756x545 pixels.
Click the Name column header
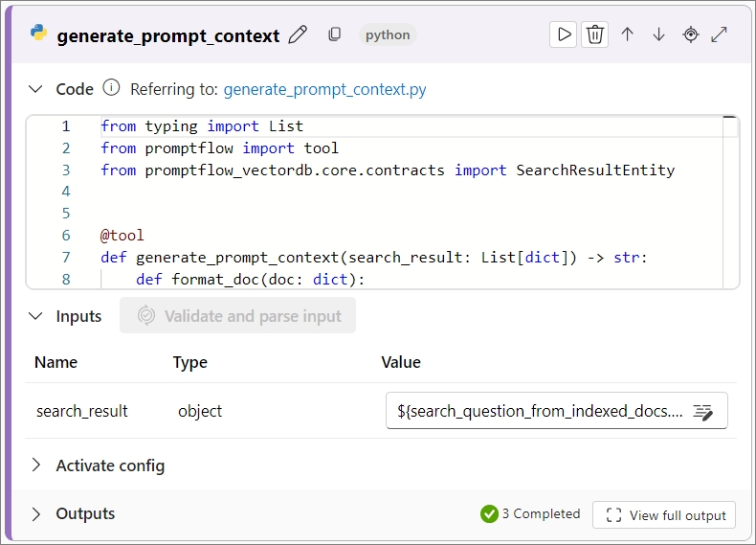pos(56,362)
